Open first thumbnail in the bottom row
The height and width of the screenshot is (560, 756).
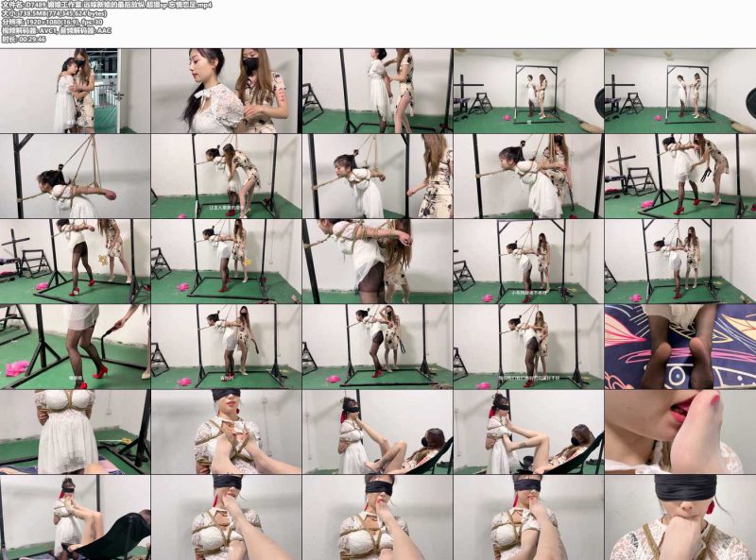click(76, 518)
